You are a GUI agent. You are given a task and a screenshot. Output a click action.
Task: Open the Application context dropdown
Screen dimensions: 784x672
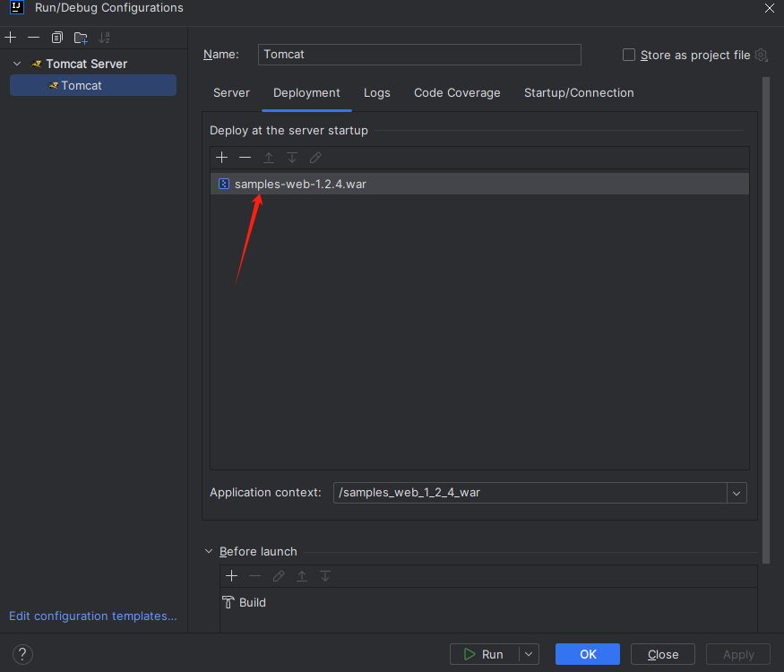[737, 493]
